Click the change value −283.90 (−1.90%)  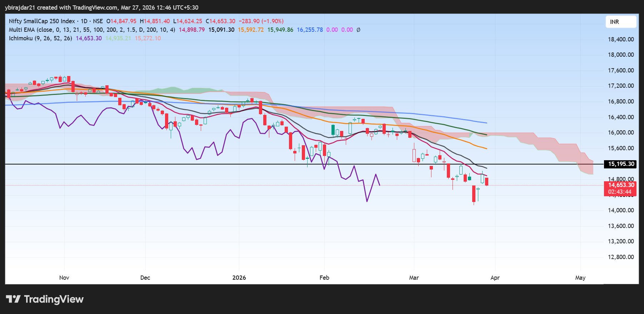pyautogui.click(x=261, y=21)
